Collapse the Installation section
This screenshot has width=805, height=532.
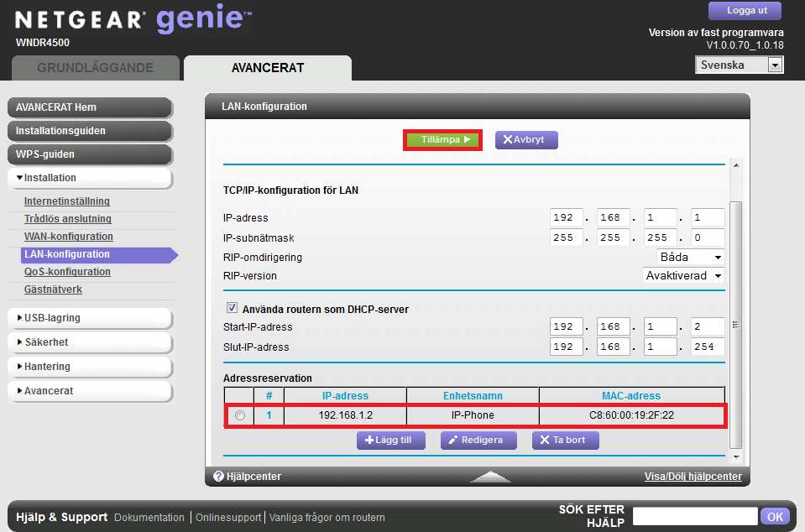point(90,178)
